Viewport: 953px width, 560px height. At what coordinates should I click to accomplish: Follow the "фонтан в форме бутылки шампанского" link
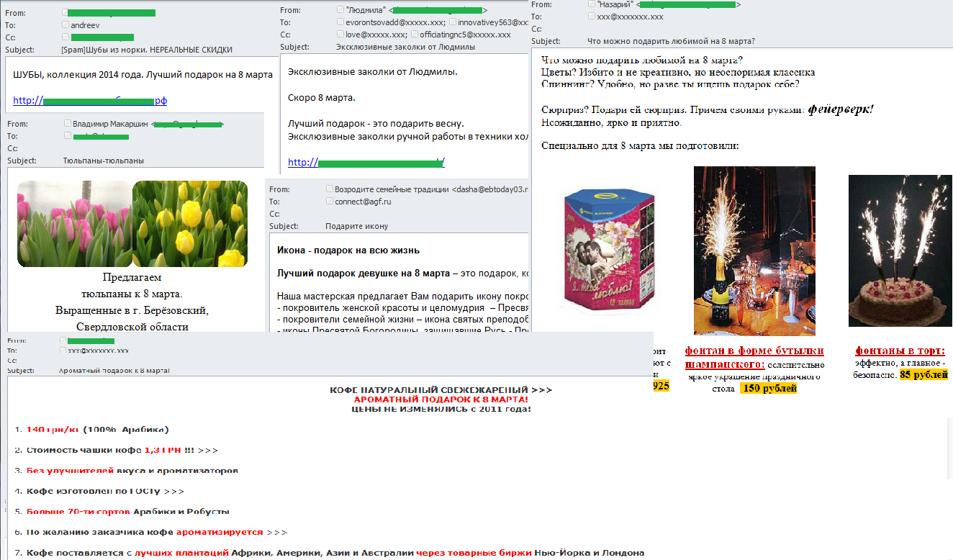click(754, 358)
